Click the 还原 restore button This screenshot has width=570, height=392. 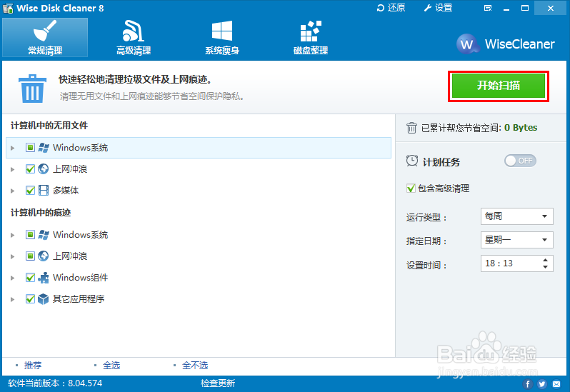tap(391, 8)
